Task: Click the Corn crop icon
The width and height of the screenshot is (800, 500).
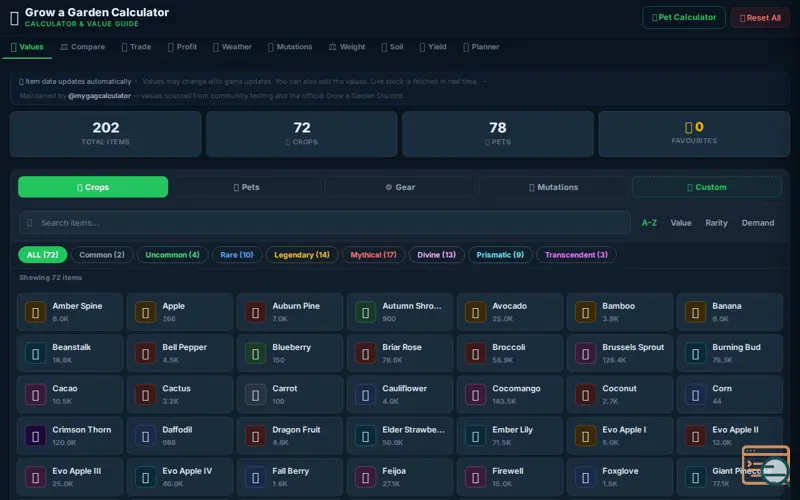Action: (695, 395)
